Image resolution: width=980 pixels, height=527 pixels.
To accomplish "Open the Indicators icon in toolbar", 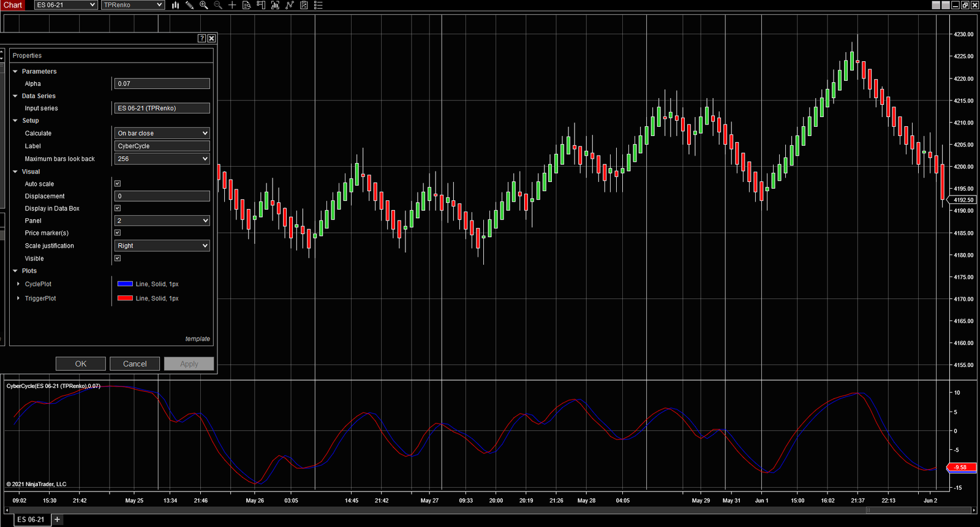I will (275, 5).
